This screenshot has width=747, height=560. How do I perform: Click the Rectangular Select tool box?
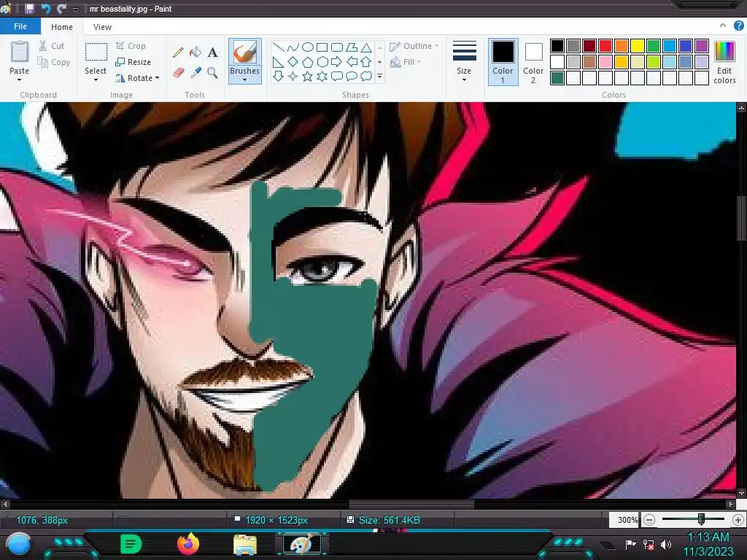96,52
